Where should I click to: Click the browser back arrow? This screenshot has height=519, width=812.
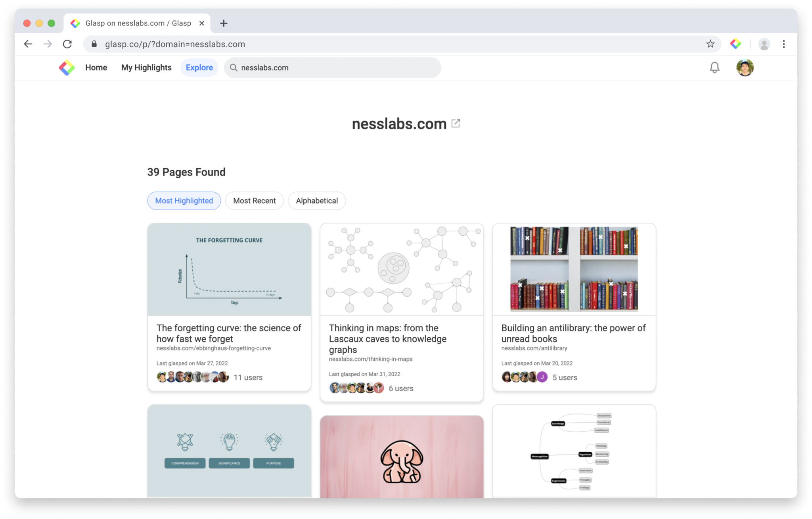pyautogui.click(x=28, y=44)
